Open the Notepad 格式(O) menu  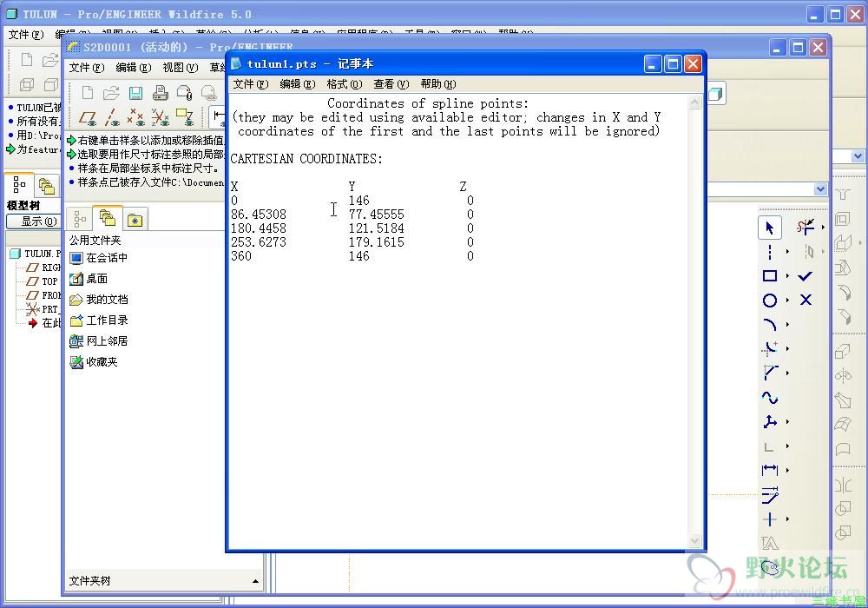point(345,84)
